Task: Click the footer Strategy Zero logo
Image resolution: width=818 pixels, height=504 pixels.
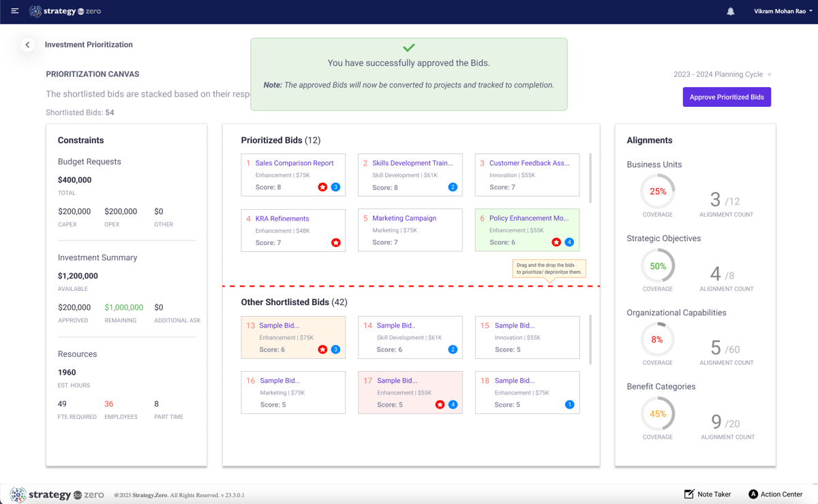Action: point(57,494)
